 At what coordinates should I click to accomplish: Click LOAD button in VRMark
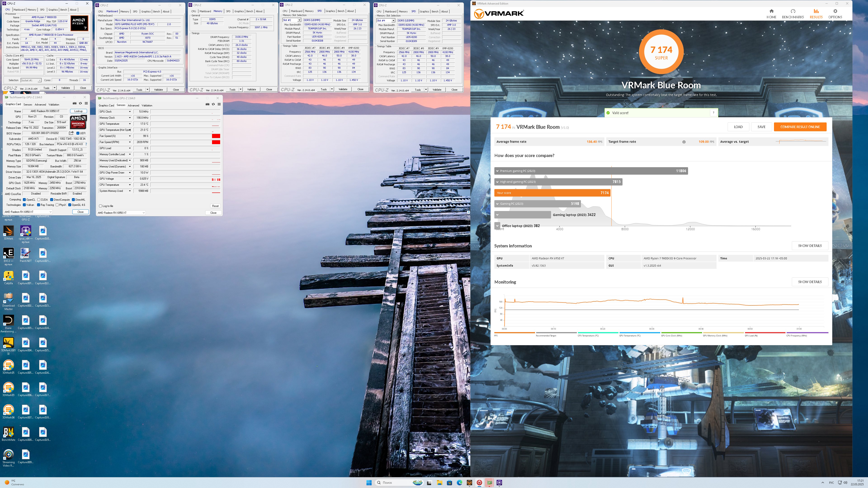coord(738,127)
